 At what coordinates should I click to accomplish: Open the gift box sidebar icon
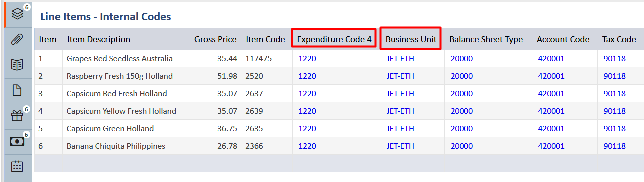coord(18,116)
